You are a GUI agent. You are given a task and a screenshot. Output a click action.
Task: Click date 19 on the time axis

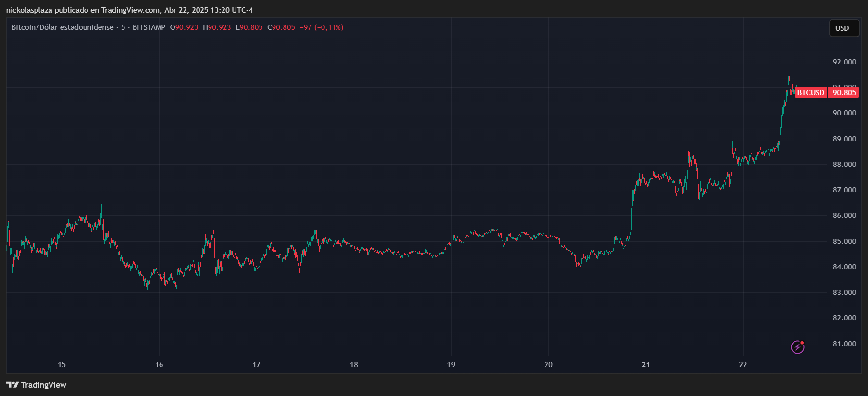pos(451,364)
